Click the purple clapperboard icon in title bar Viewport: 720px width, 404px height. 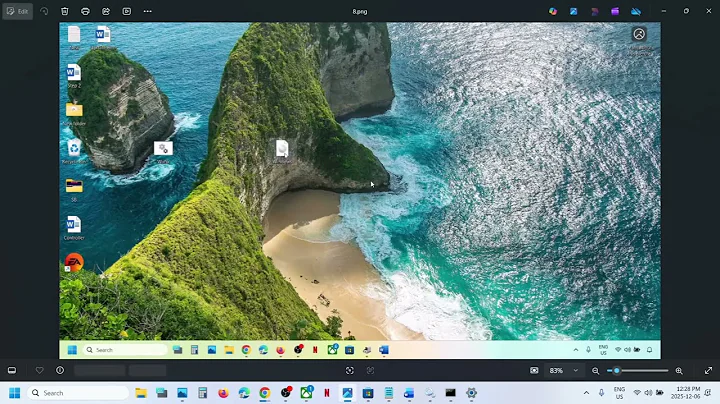click(x=615, y=11)
